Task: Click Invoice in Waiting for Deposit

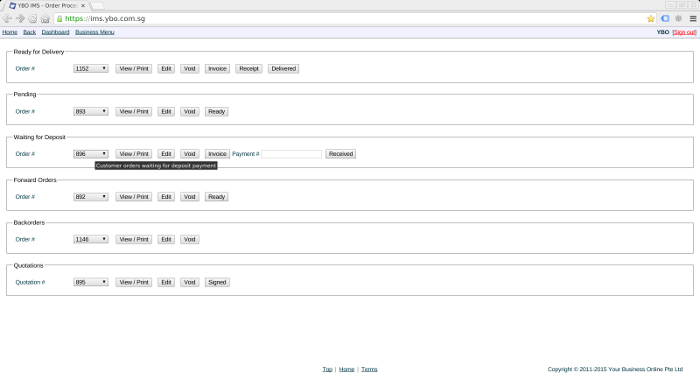Action: (x=217, y=154)
